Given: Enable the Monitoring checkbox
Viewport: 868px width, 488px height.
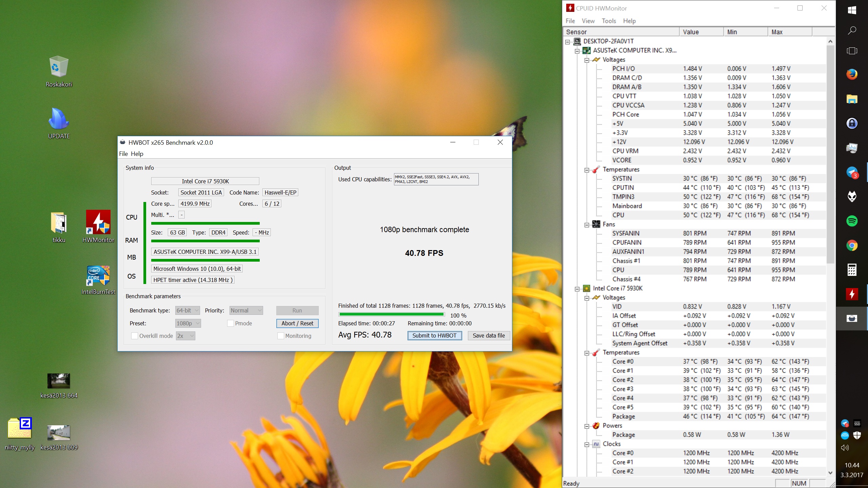Looking at the screenshot, I should click(x=280, y=336).
